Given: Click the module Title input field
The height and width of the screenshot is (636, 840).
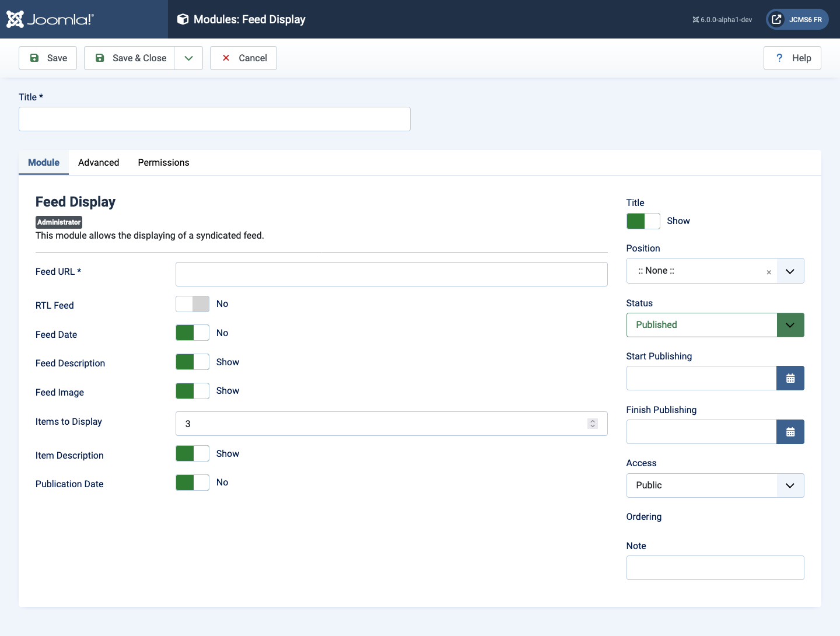Looking at the screenshot, I should click(215, 119).
